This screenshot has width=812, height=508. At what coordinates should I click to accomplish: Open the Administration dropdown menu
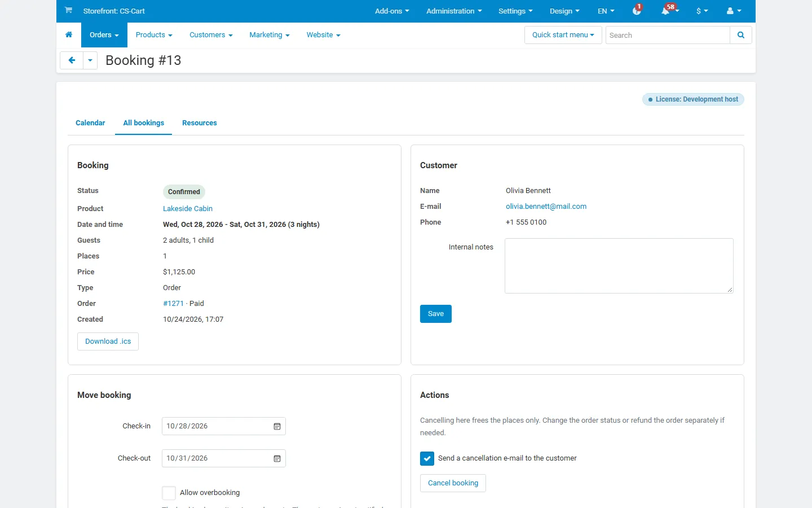[454, 11]
